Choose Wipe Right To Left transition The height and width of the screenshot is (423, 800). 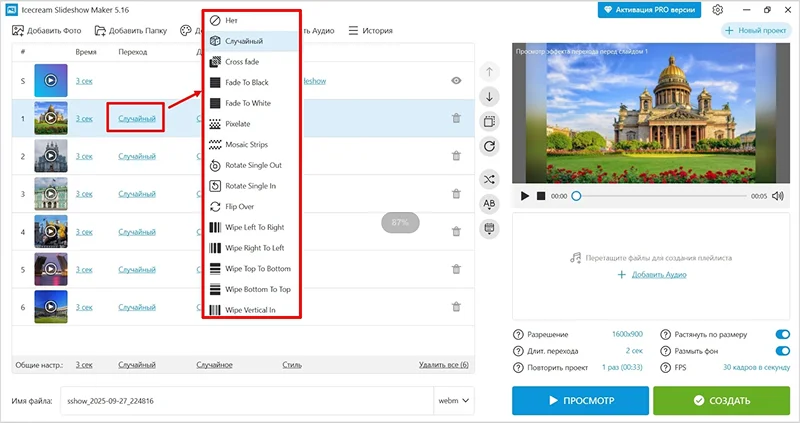point(252,248)
